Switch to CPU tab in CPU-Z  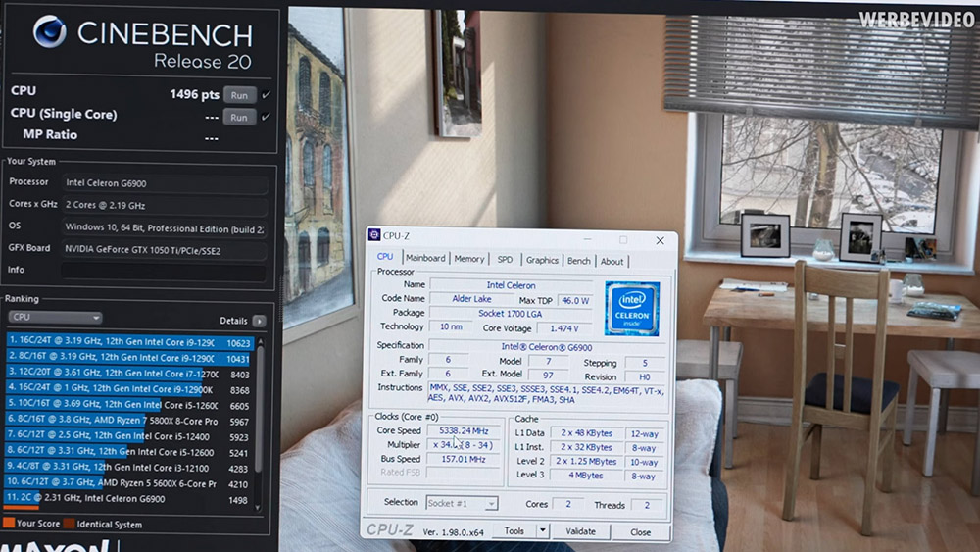pyautogui.click(x=385, y=257)
